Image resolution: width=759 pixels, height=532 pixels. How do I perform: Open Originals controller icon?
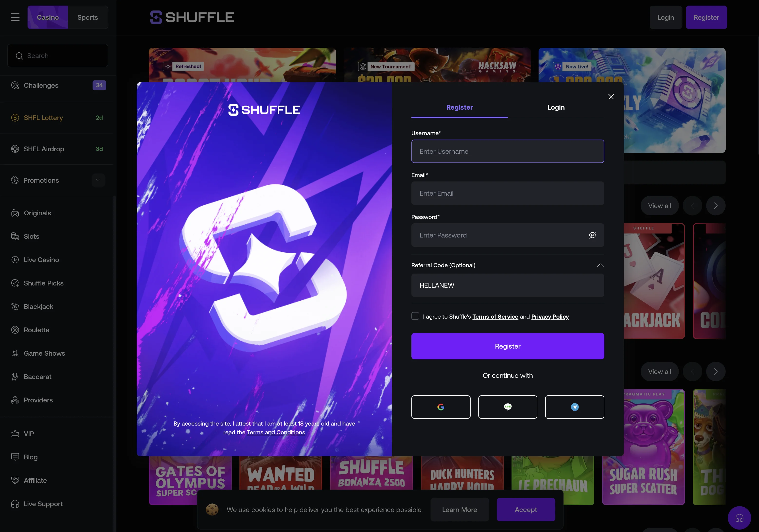tap(15, 213)
